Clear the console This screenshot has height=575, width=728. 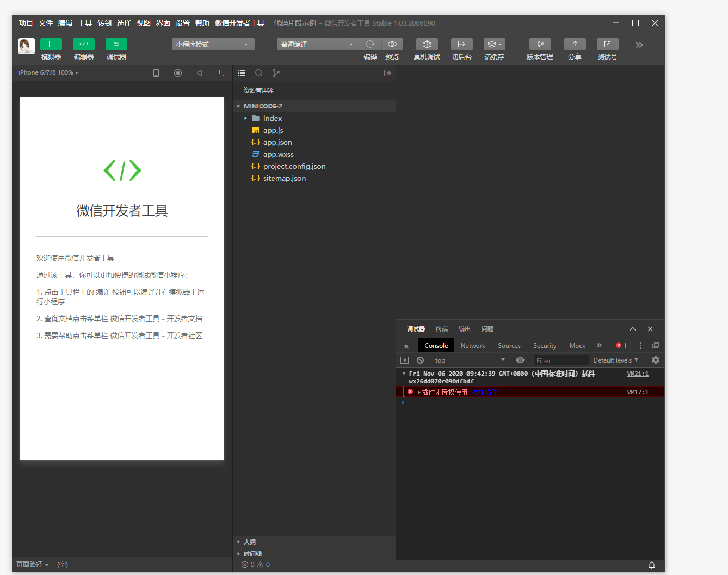click(x=420, y=360)
